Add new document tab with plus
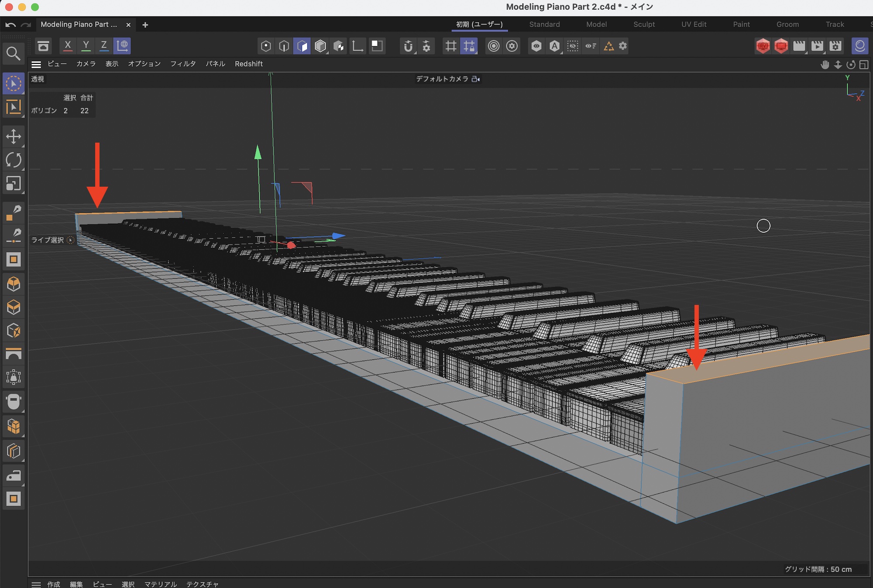The width and height of the screenshot is (873, 588). click(x=145, y=25)
